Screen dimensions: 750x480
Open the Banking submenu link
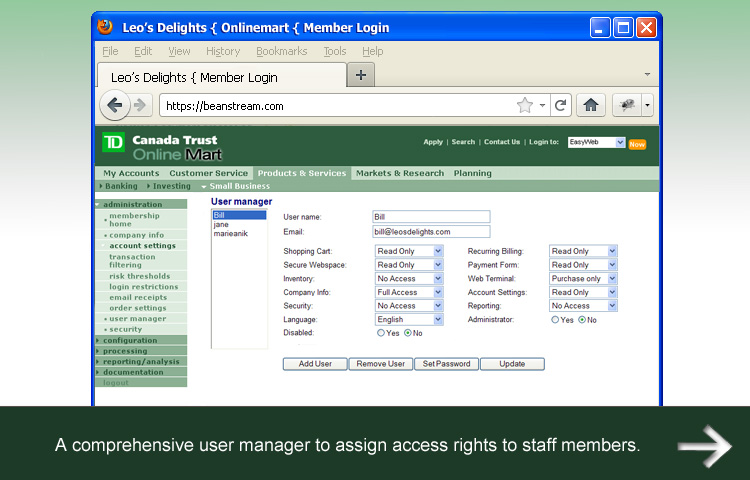click(119, 186)
